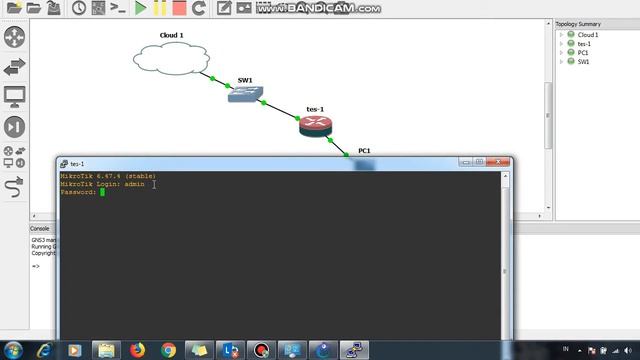Select the Cloud 1 node on canvas
The height and width of the screenshot is (360, 640).
tap(171, 59)
